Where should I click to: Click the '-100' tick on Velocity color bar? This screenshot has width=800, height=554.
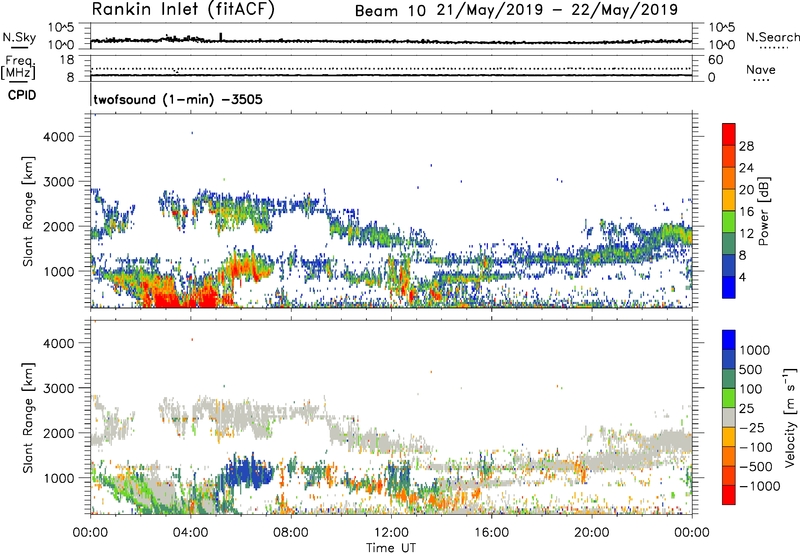pos(756,447)
